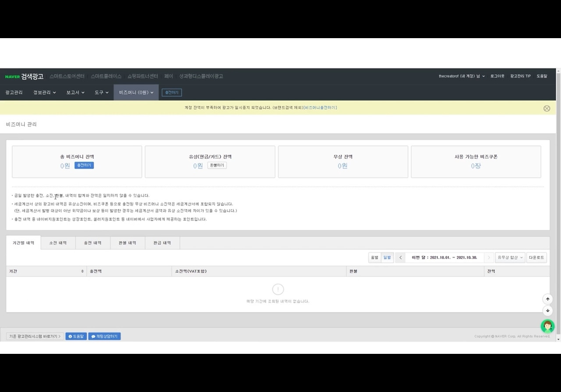
Task: Click 로그아웃 to sign out
Action: pos(497,76)
